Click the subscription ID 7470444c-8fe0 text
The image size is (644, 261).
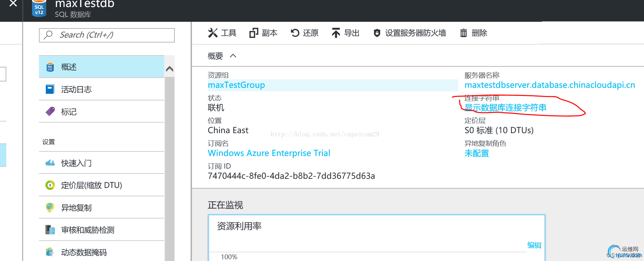[291, 176]
